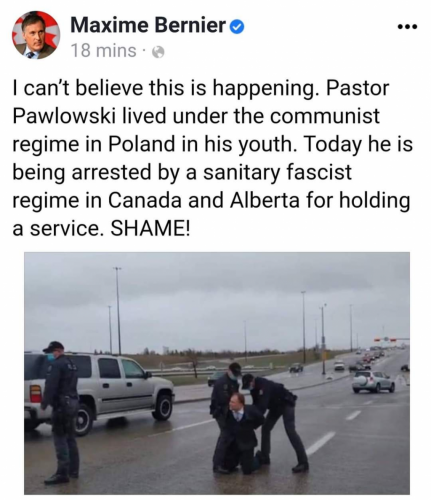Open Maxime Bernier's profile picture

coord(36,35)
